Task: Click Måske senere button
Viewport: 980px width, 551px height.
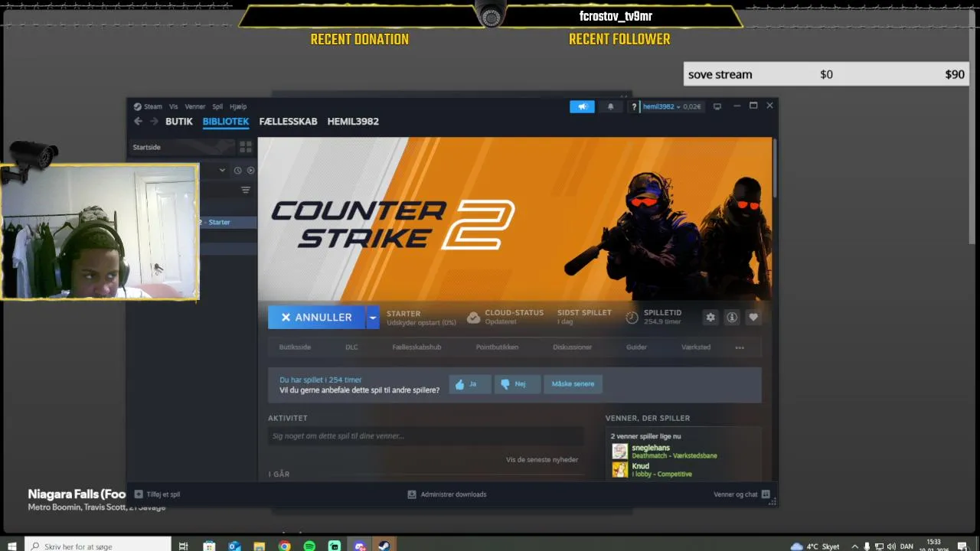Action: pos(573,384)
